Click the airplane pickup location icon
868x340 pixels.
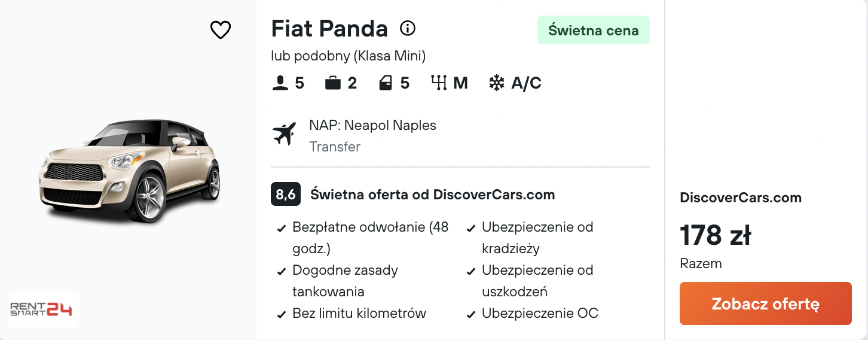(285, 133)
